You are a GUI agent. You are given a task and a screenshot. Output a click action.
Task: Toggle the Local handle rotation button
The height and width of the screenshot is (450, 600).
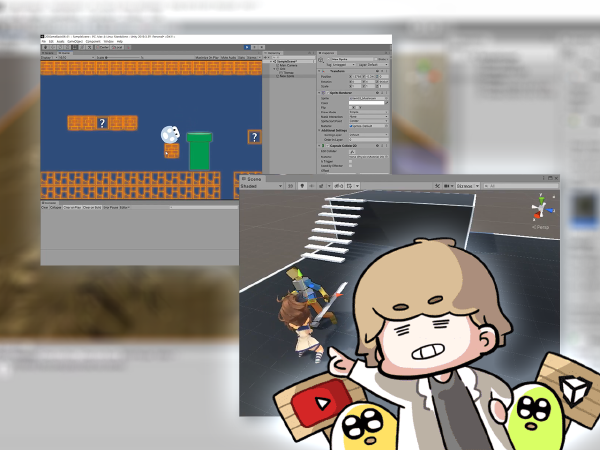117,47
